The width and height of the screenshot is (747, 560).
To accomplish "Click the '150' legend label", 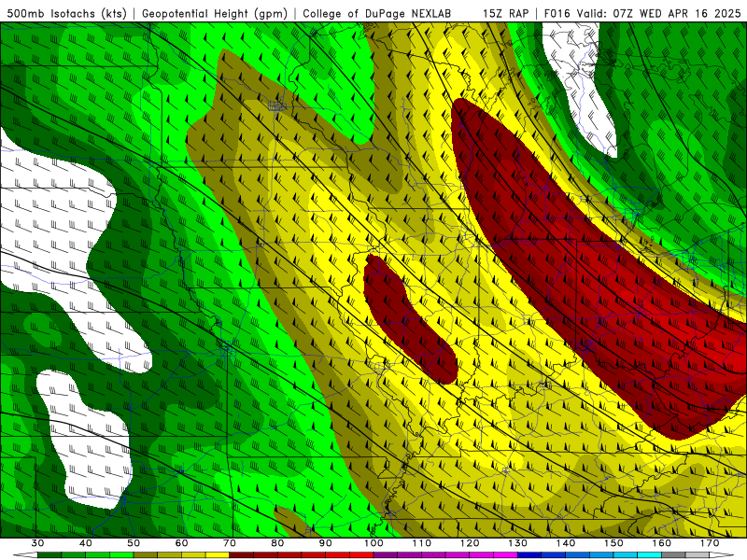I will coord(613,543).
